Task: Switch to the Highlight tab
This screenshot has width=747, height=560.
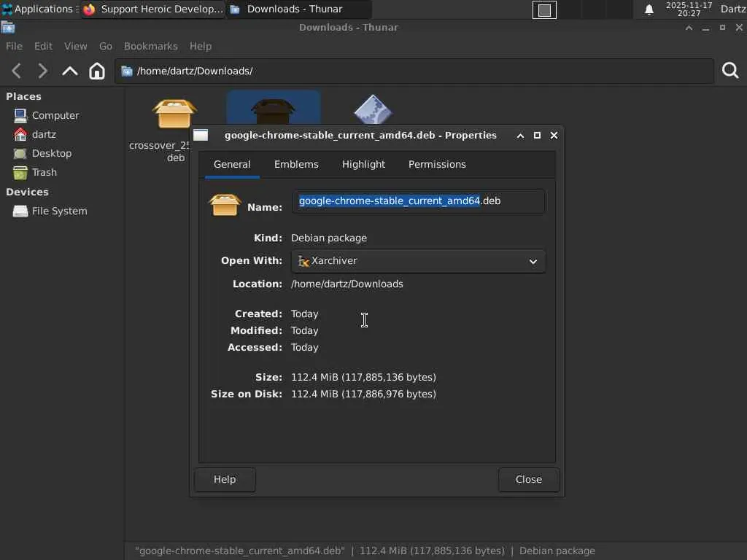Action: [363, 164]
